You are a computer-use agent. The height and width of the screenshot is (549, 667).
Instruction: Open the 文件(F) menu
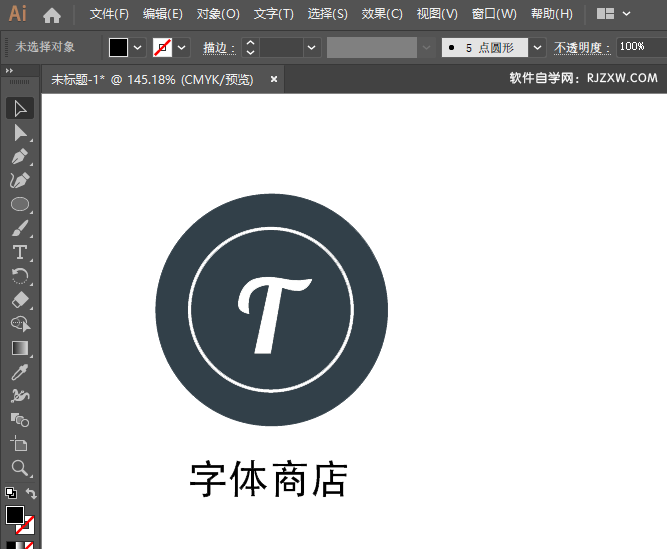[109, 14]
